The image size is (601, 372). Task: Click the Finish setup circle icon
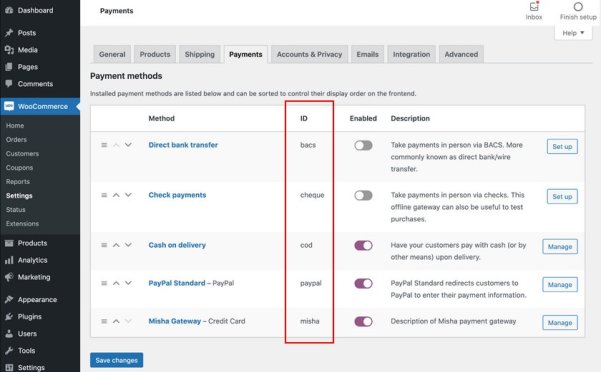click(x=578, y=7)
